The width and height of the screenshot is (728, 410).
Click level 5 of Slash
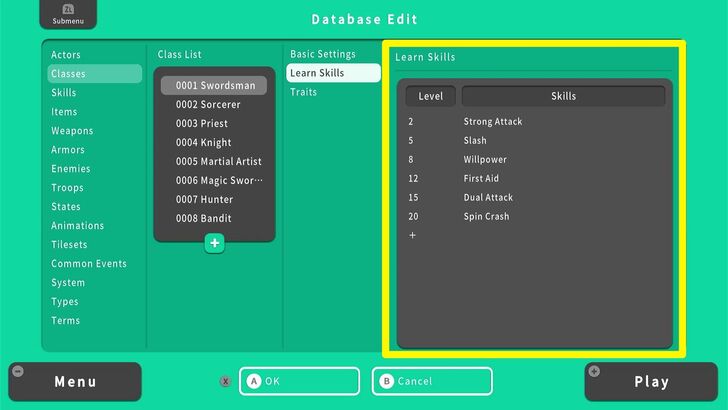click(411, 141)
